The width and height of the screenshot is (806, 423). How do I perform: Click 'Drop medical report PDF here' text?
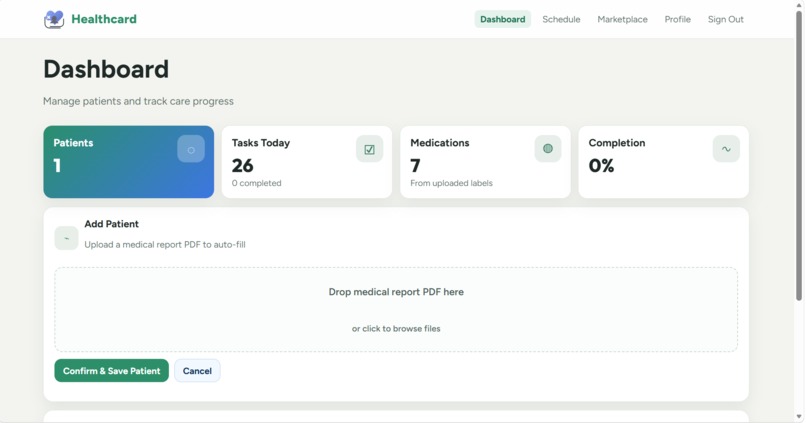pos(396,292)
